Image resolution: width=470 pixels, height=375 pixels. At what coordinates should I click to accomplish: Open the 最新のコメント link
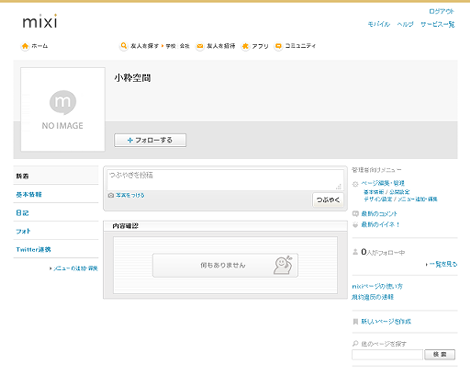379,214
